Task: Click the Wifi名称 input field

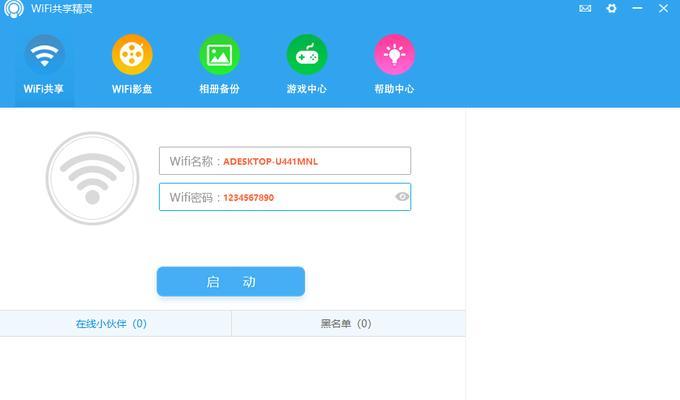Action: pos(285,161)
